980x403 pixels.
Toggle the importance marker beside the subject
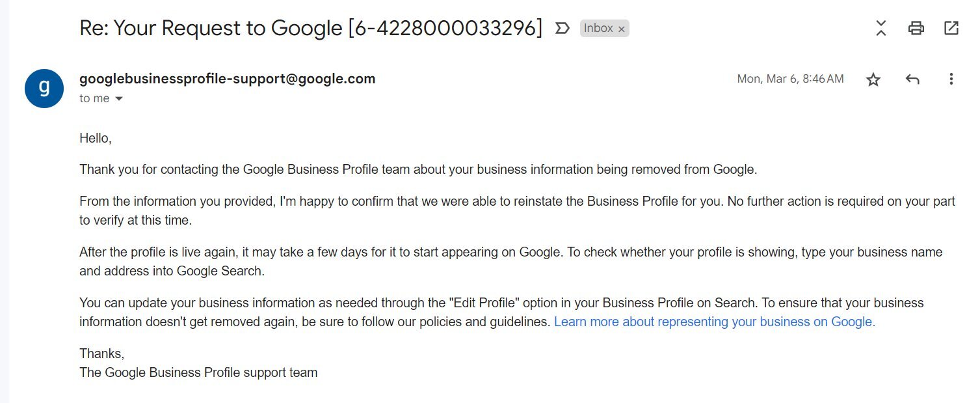(x=562, y=28)
